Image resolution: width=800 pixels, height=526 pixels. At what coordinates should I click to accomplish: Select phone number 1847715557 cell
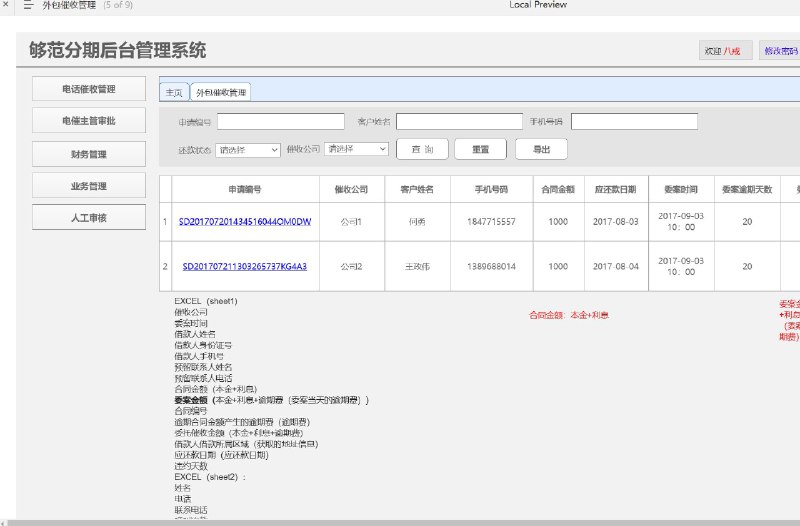[x=491, y=221]
